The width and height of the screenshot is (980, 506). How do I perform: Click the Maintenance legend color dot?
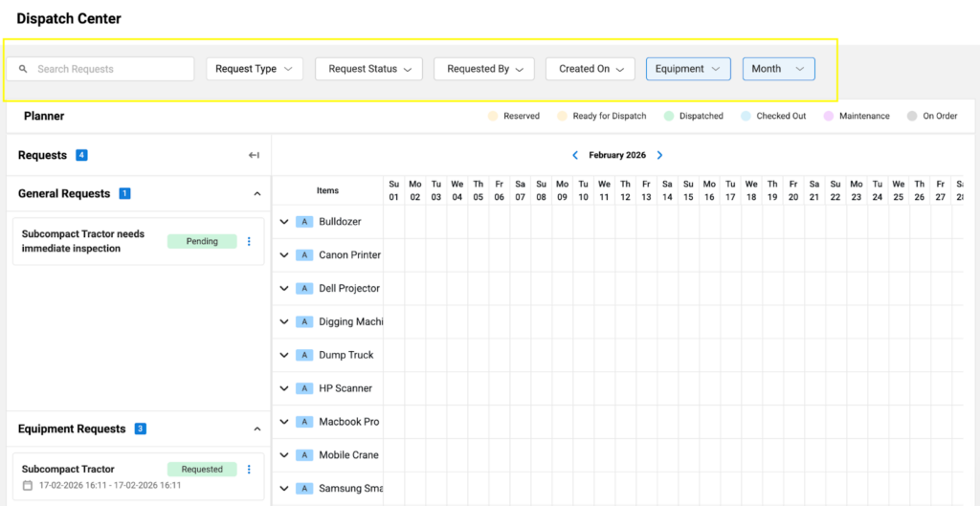(827, 117)
